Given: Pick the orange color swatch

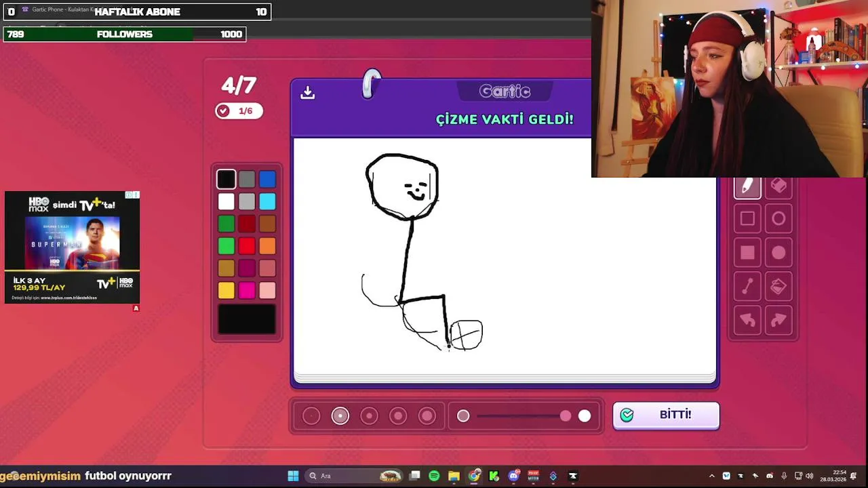Looking at the screenshot, I should point(267,246).
